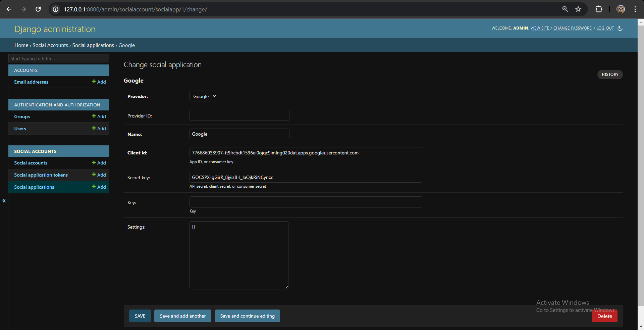The width and height of the screenshot is (644, 330).
Task: Add a new User
Action: (x=99, y=129)
